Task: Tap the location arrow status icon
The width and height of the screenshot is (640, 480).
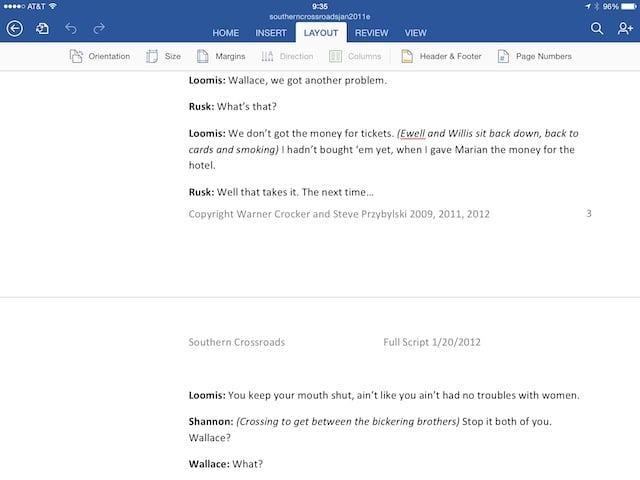Action: pos(587,7)
